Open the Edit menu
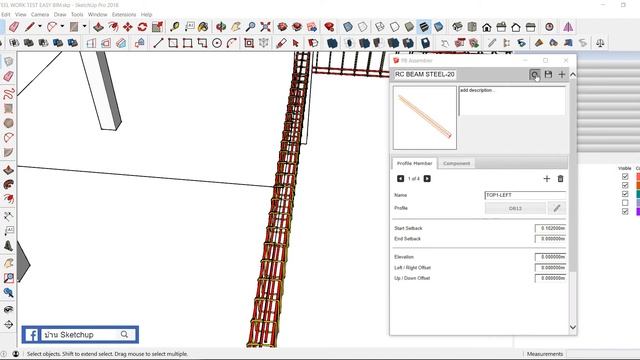The width and height of the screenshot is (640, 360). point(5,14)
